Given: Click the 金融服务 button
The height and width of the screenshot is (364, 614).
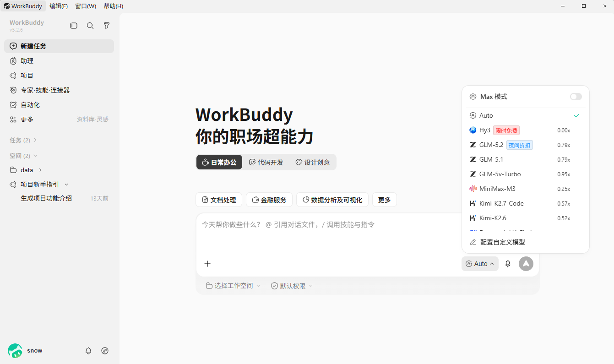Looking at the screenshot, I should pyautogui.click(x=269, y=200).
